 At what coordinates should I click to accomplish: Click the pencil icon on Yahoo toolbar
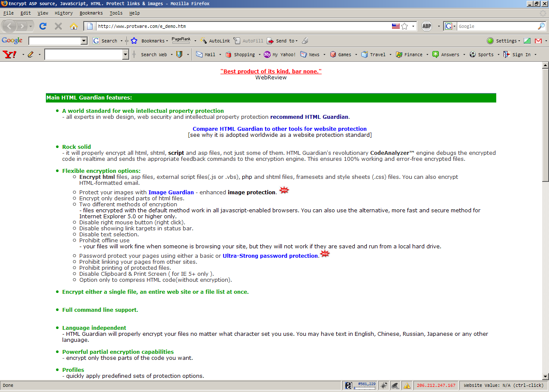click(x=30, y=54)
